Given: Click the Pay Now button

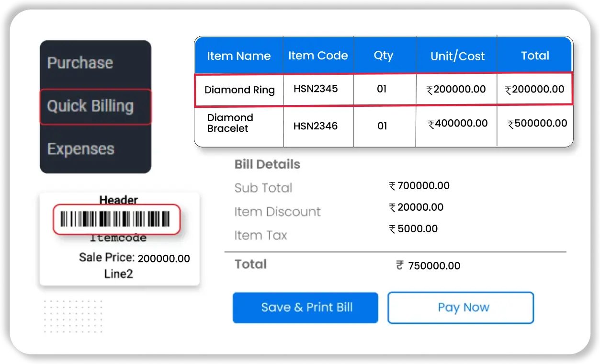Looking at the screenshot, I should [461, 307].
